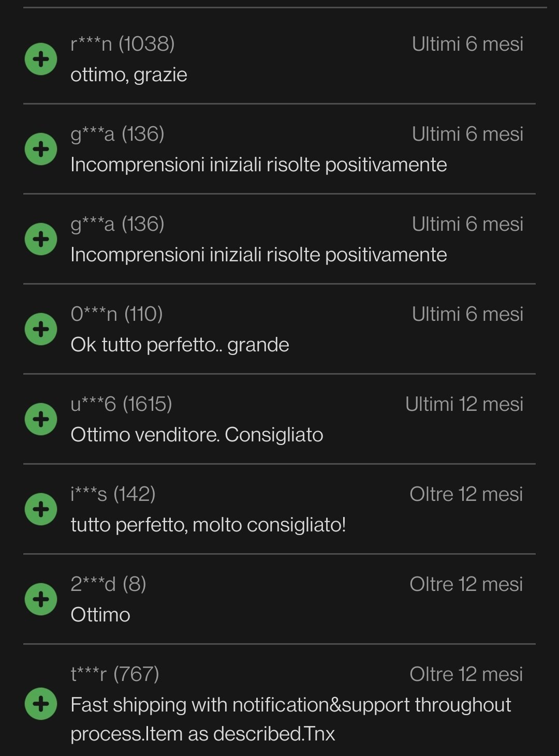Click the green plus icon beside r***n feedback
559x756 pixels.
pos(41,59)
